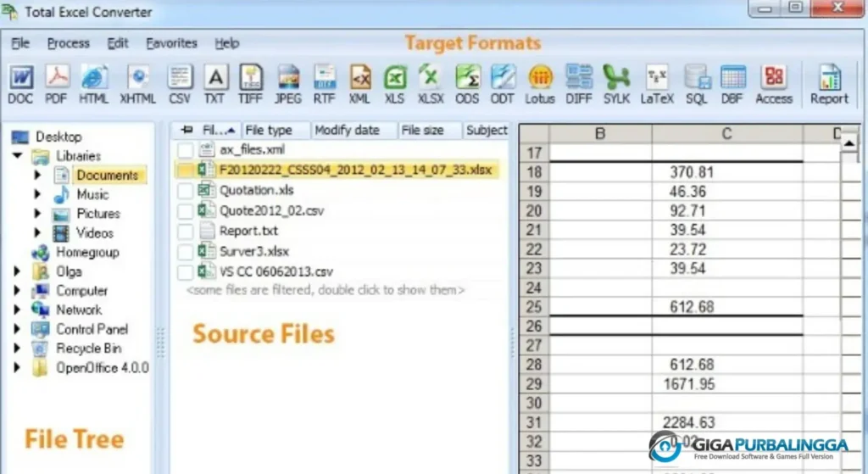Expand the Network node
This screenshot has height=474, width=868.
coord(17,309)
